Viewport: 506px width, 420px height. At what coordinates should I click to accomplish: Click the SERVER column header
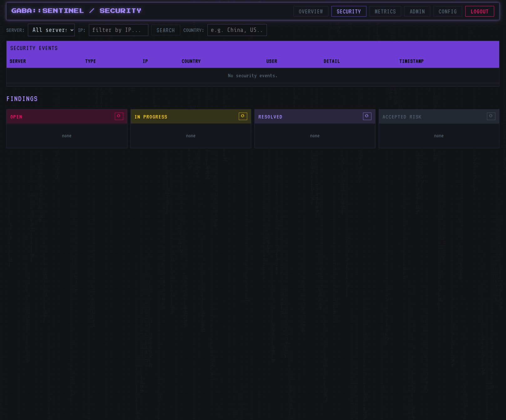[18, 61]
